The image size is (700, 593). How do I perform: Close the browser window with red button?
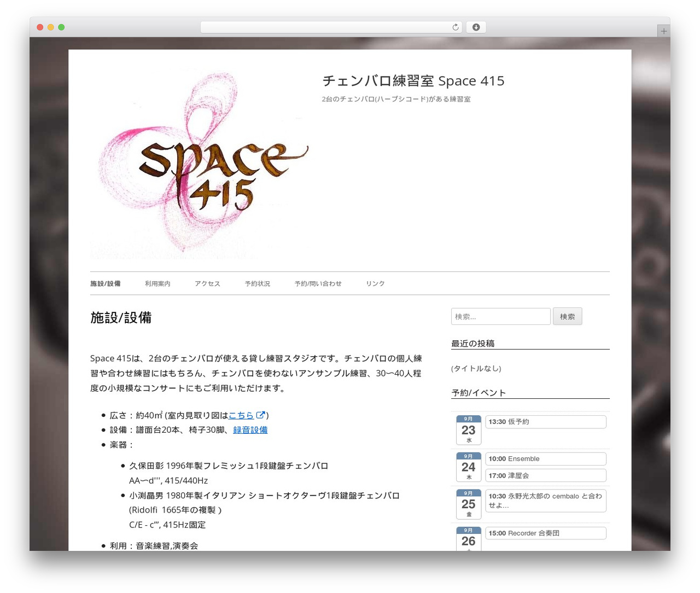tap(40, 27)
